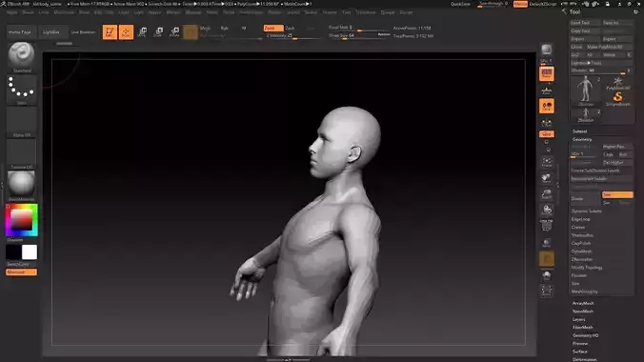644x362 pixels.
Task: Select the ZBuilder figure tool thumbnail
Action: point(585,90)
